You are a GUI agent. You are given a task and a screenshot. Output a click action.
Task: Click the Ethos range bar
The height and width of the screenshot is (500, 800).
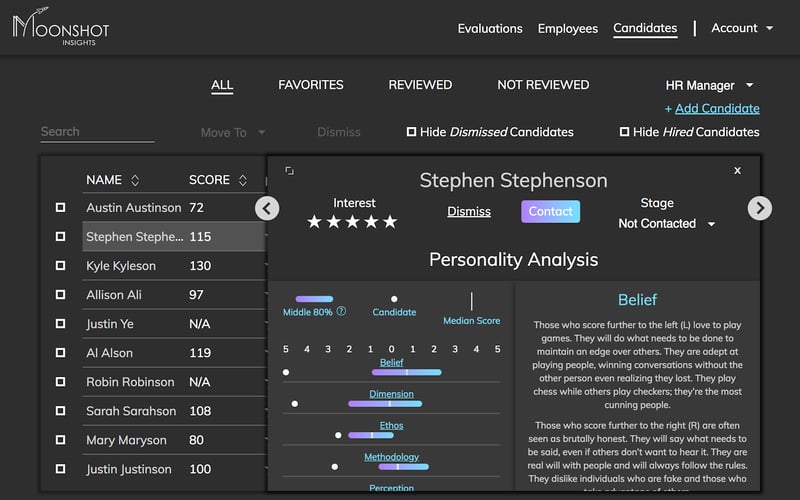[371, 435]
